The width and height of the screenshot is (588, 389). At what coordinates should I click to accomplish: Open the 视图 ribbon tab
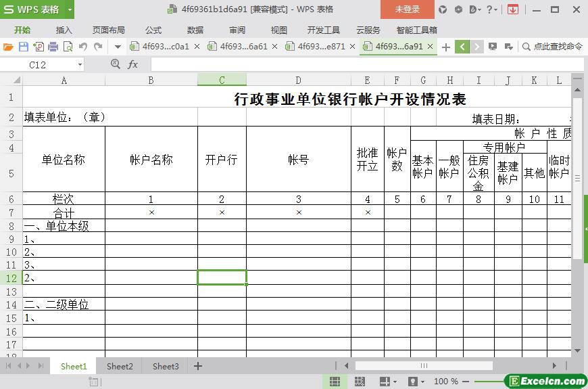click(x=278, y=30)
